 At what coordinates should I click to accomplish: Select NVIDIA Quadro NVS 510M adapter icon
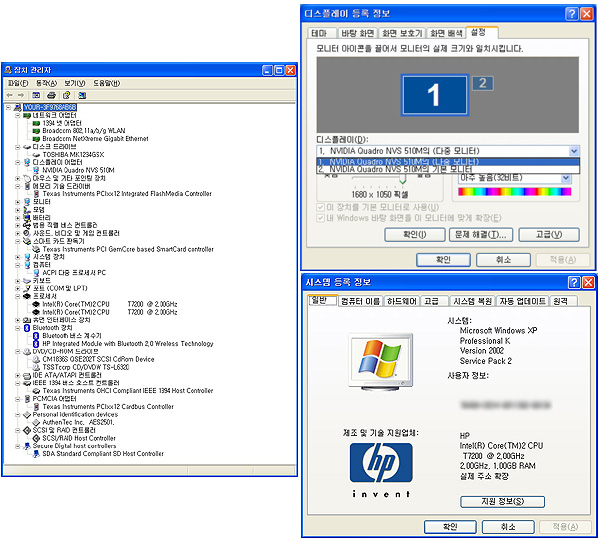pos(36,170)
